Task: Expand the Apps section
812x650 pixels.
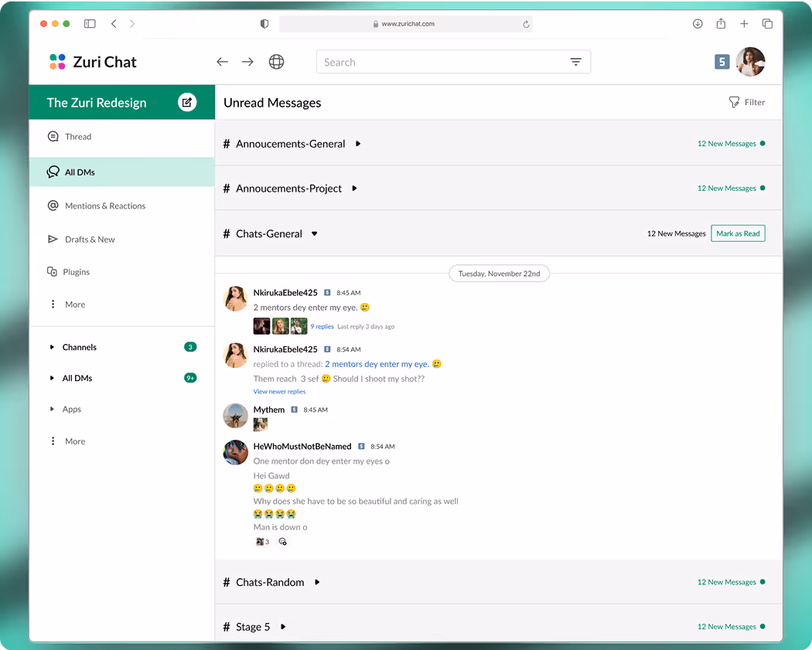Action: point(52,409)
